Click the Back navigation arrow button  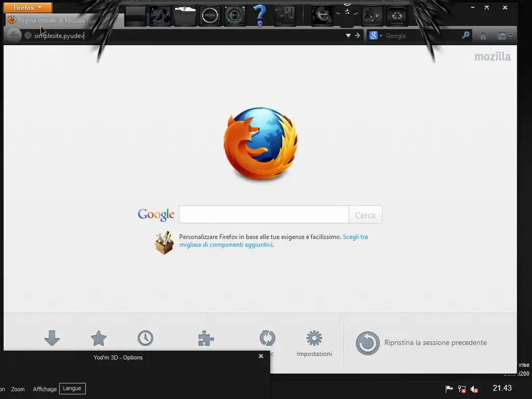pyautogui.click(x=14, y=35)
